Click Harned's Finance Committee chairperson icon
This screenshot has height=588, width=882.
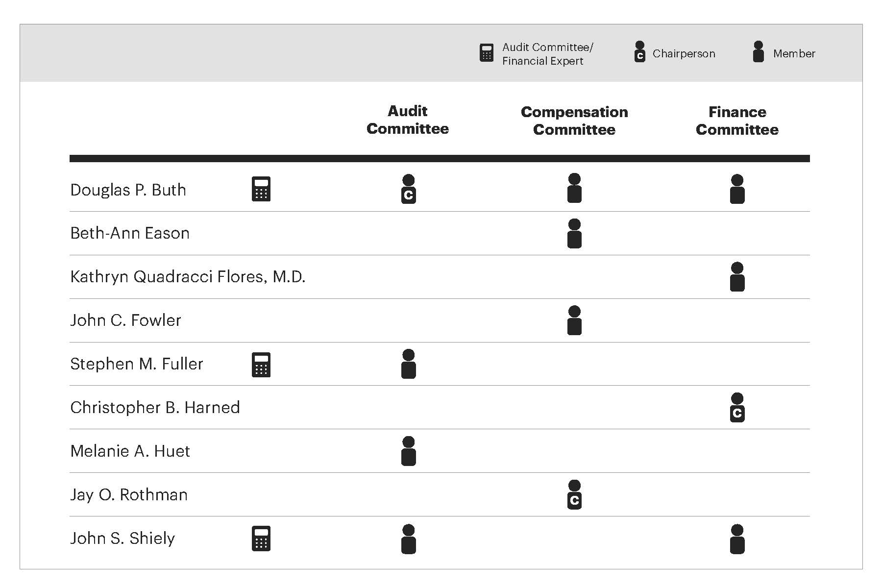point(737,408)
